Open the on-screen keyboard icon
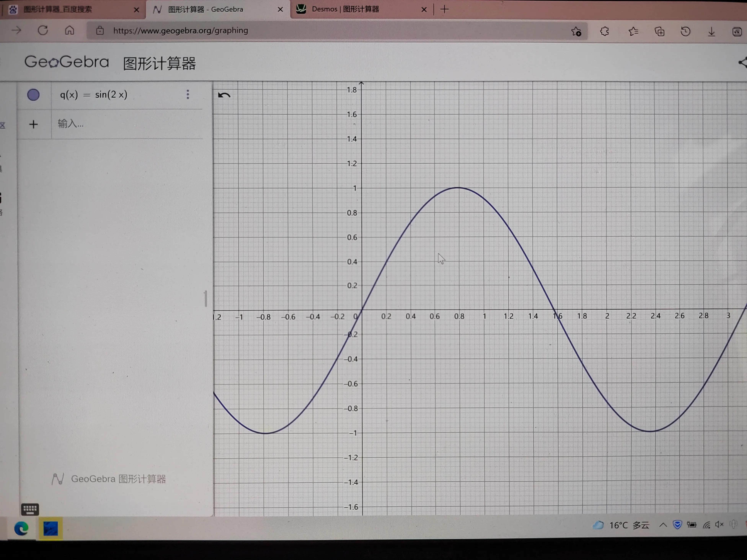Screen dimensions: 747x560 30,509
